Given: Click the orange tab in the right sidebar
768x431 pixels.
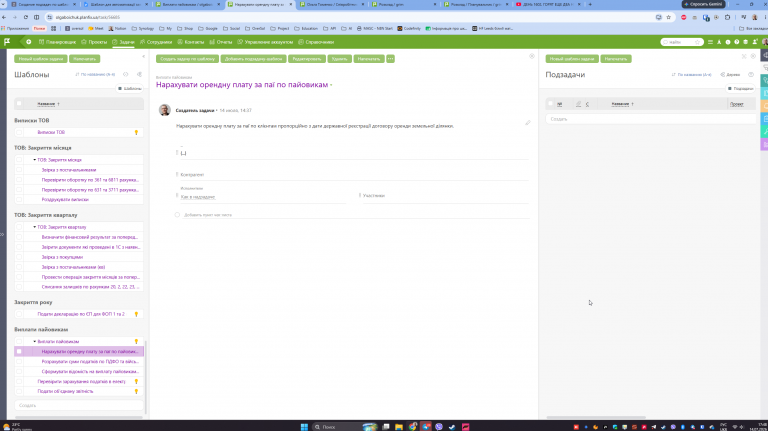Looking at the screenshot, I should pyautogui.click(x=764, y=106).
